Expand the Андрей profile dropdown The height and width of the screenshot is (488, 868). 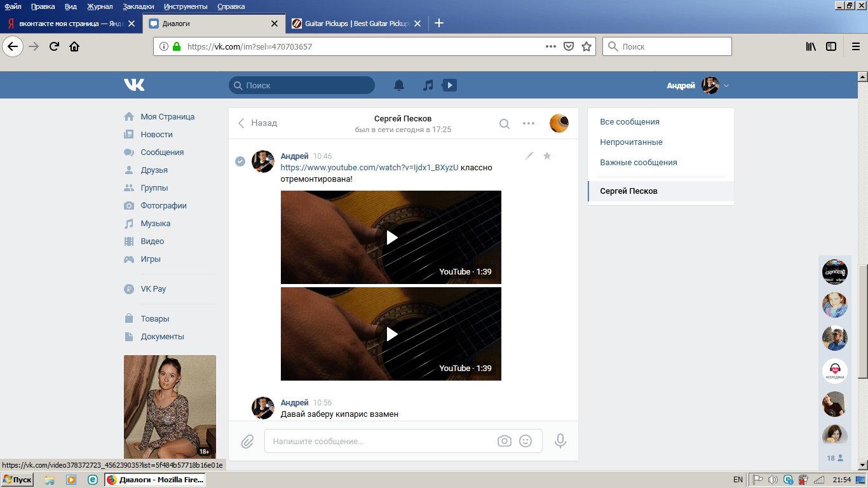click(726, 86)
